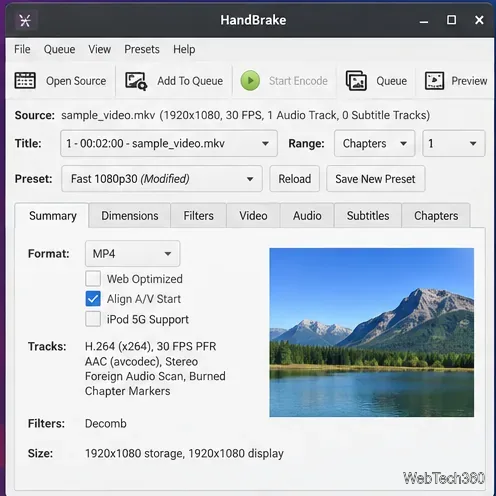
Task: Switch to the Subtitles tab
Action: (368, 216)
